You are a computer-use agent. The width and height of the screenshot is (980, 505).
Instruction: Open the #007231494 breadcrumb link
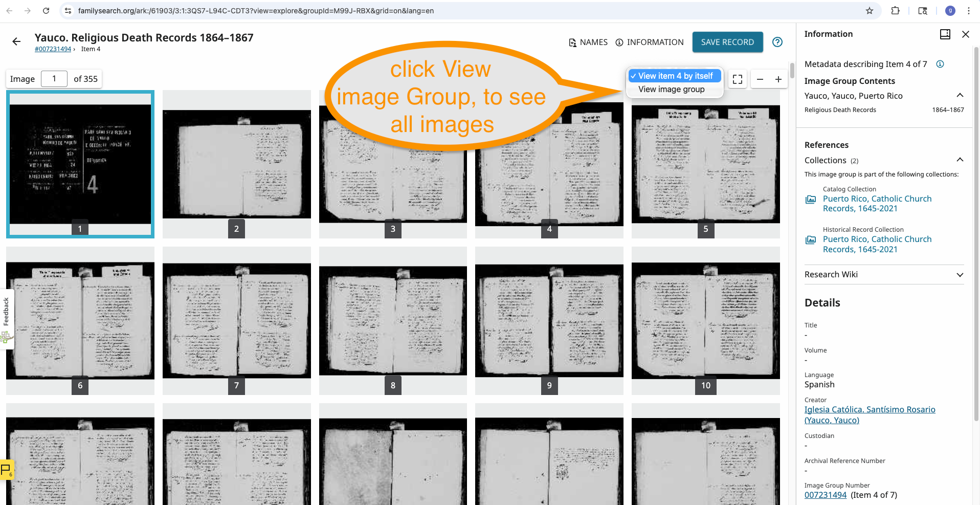53,49
